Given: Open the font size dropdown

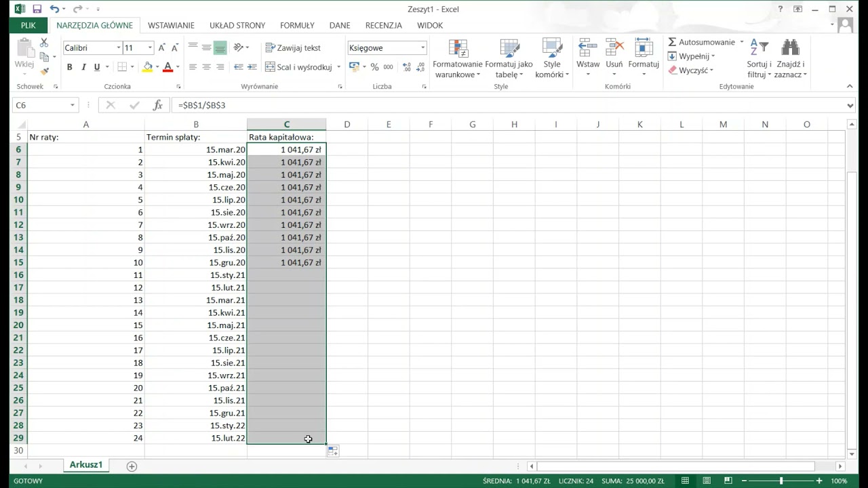Looking at the screenshot, I should 150,48.
